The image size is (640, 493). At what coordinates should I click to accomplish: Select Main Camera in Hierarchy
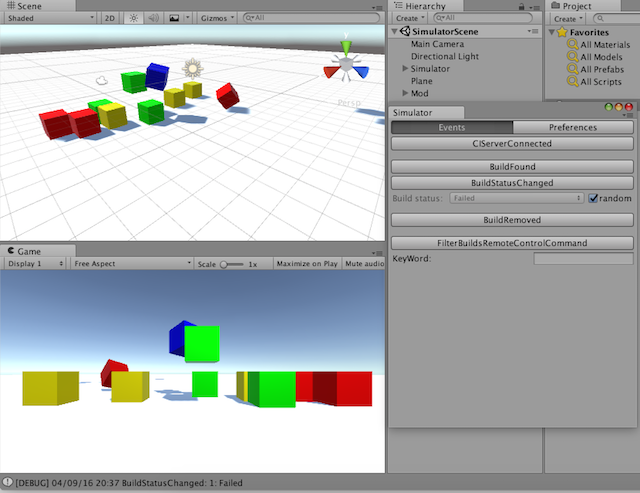point(438,44)
